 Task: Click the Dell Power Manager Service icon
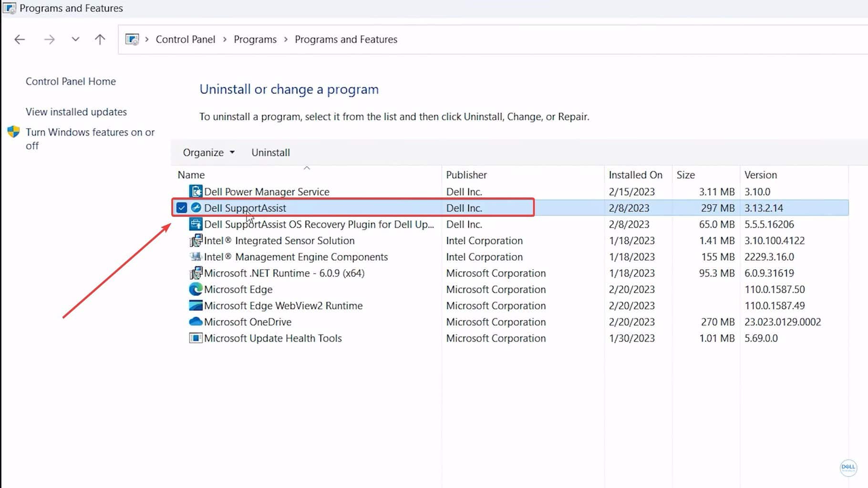pos(196,192)
